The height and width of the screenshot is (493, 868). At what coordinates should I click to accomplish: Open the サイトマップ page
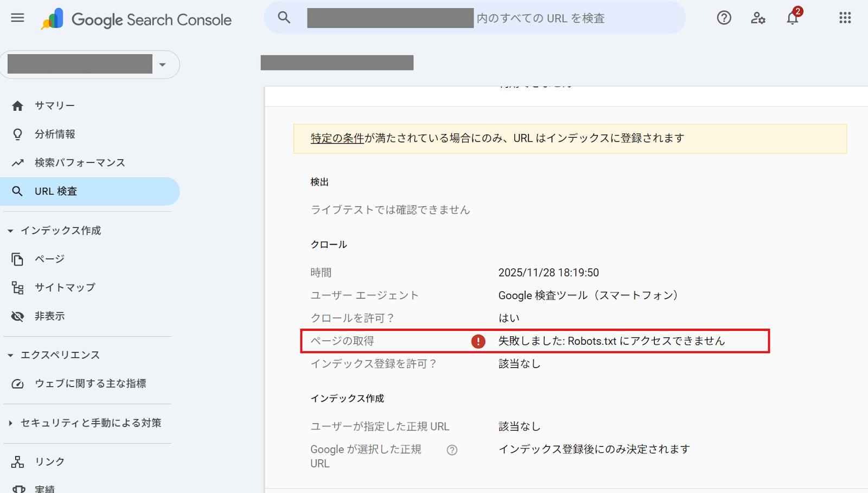click(x=65, y=287)
